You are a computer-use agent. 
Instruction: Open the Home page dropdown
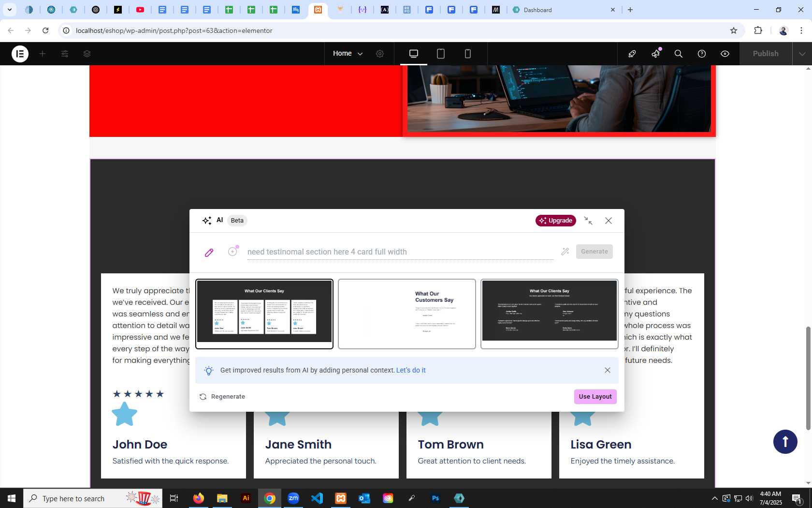click(348, 54)
